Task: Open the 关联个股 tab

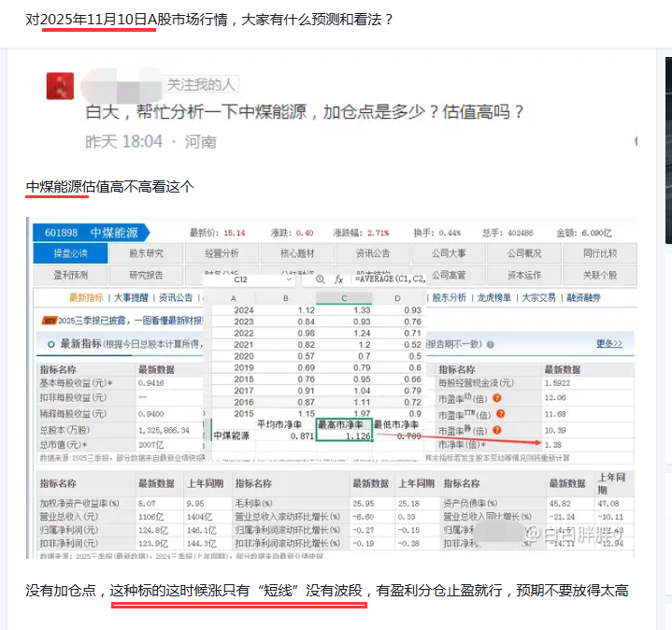Action: [600, 275]
